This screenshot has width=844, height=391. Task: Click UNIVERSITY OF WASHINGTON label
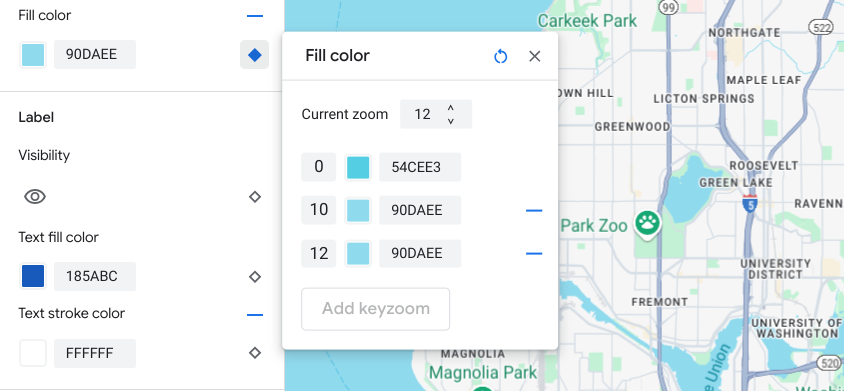(x=797, y=328)
